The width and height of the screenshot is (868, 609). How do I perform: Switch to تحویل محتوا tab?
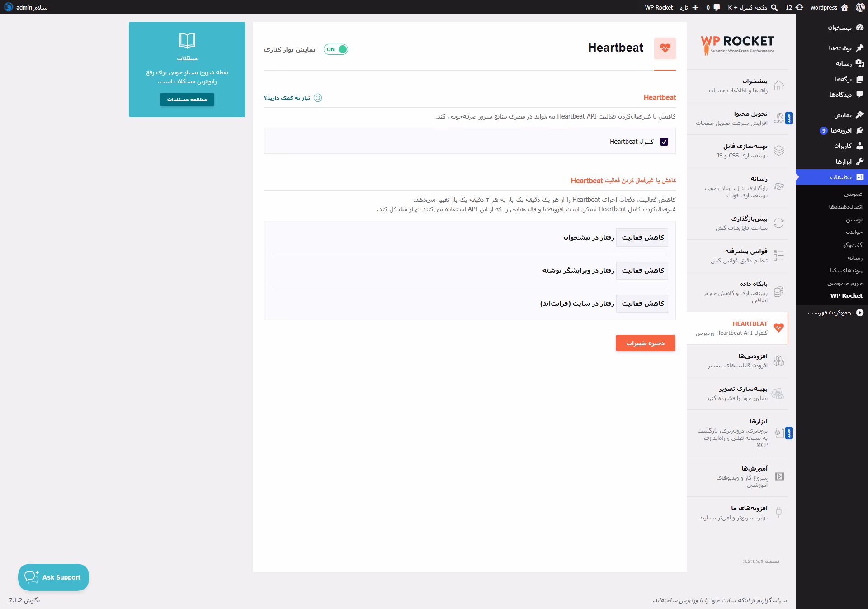pyautogui.click(x=738, y=118)
